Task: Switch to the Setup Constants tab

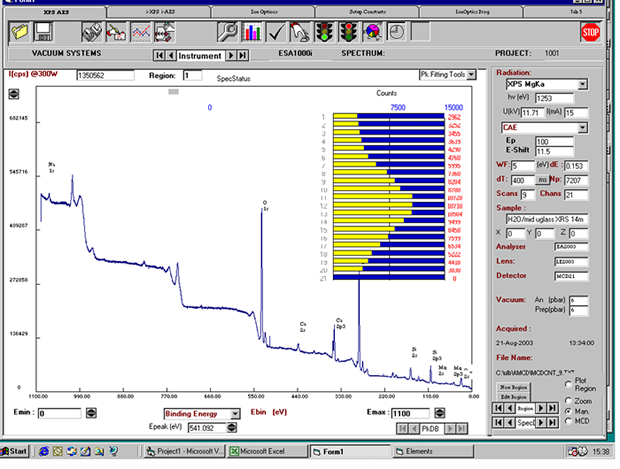Action: (x=367, y=12)
